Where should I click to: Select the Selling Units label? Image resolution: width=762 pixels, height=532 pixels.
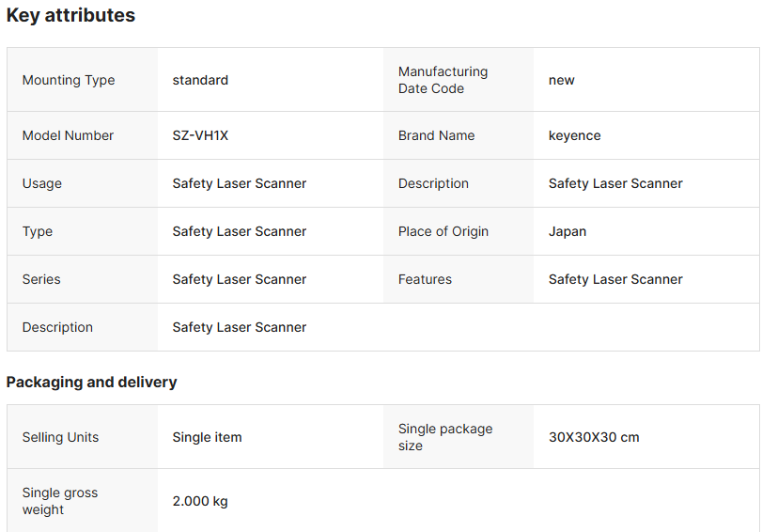[x=60, y=437]
